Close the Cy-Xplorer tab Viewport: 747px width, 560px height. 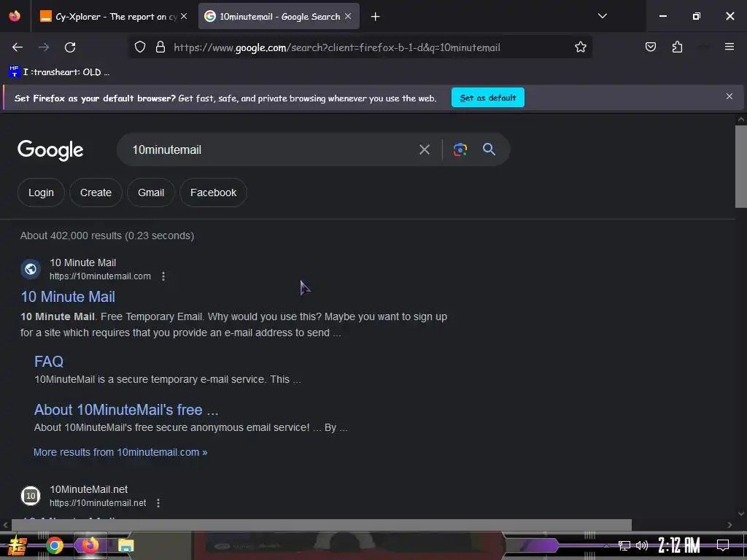click(x=184, y=16)
